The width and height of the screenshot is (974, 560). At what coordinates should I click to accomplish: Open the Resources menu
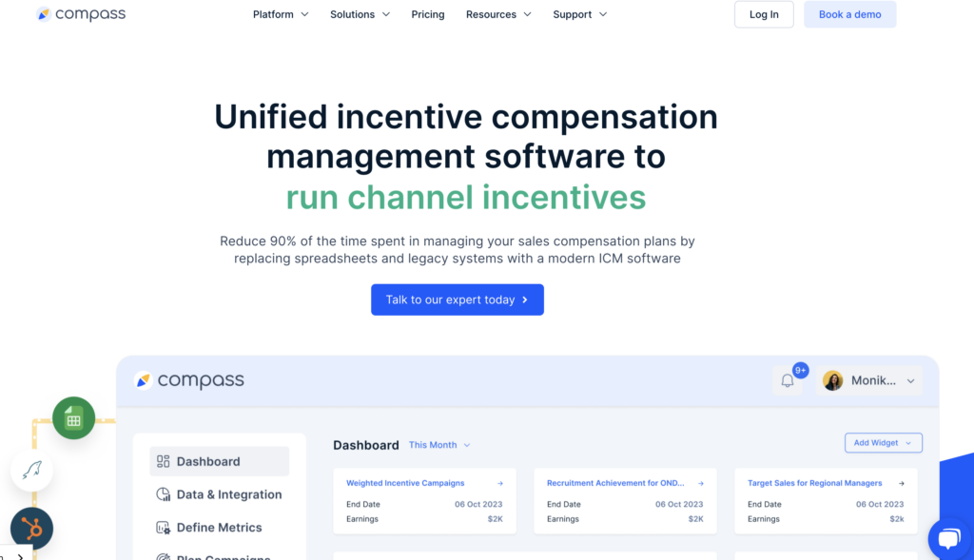[x=498, y=14]
